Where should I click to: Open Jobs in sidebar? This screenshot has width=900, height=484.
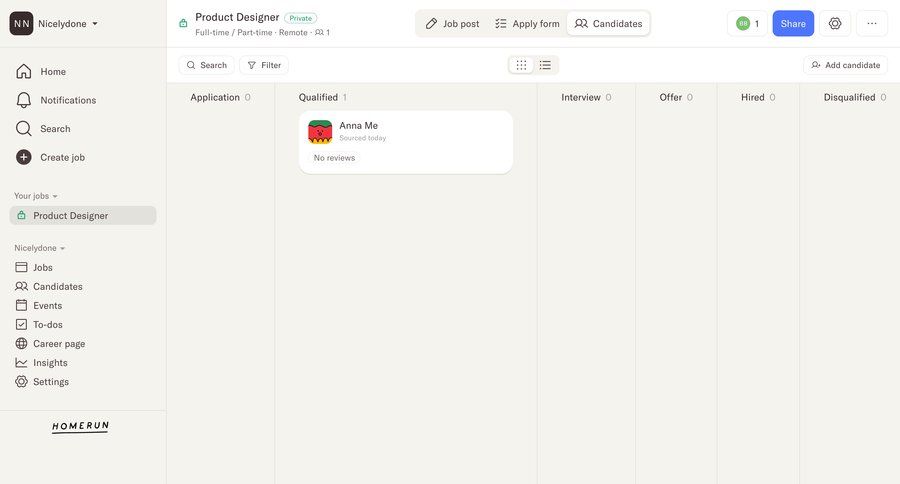(34, 268)
